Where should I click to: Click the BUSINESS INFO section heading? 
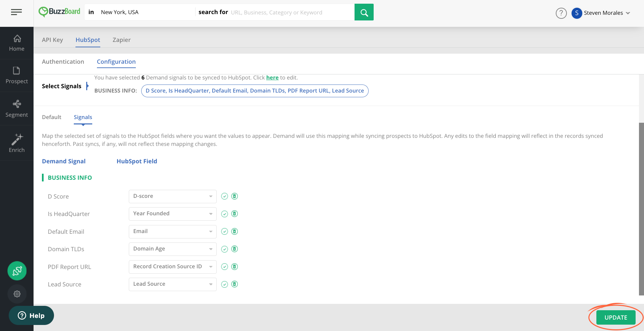[70, 178]
